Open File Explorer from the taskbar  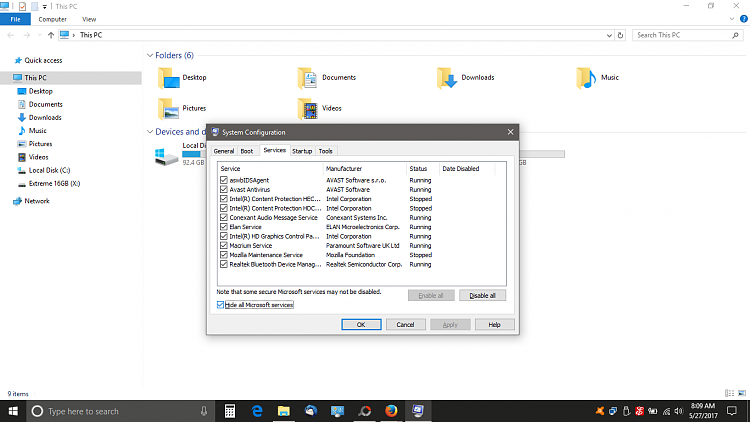click(x=284, y=411)
